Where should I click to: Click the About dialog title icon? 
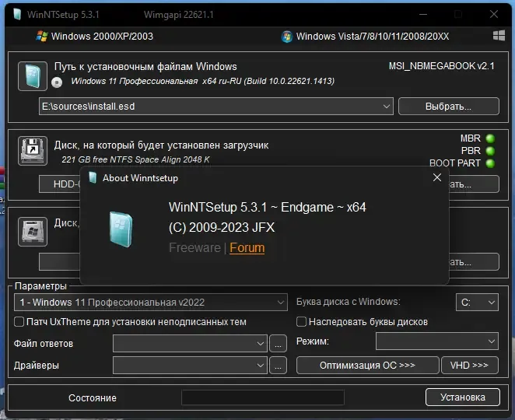pyautogui.click(x=93, y=177)
